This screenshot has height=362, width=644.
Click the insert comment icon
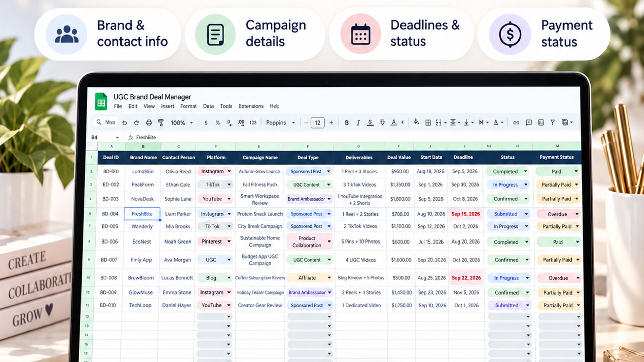[x=529, y=123]
